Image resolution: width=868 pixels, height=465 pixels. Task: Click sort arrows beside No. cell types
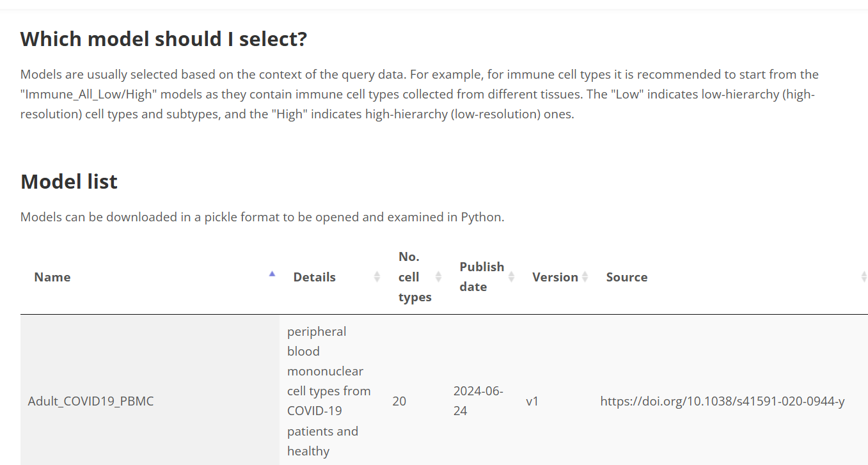(438, 277)
